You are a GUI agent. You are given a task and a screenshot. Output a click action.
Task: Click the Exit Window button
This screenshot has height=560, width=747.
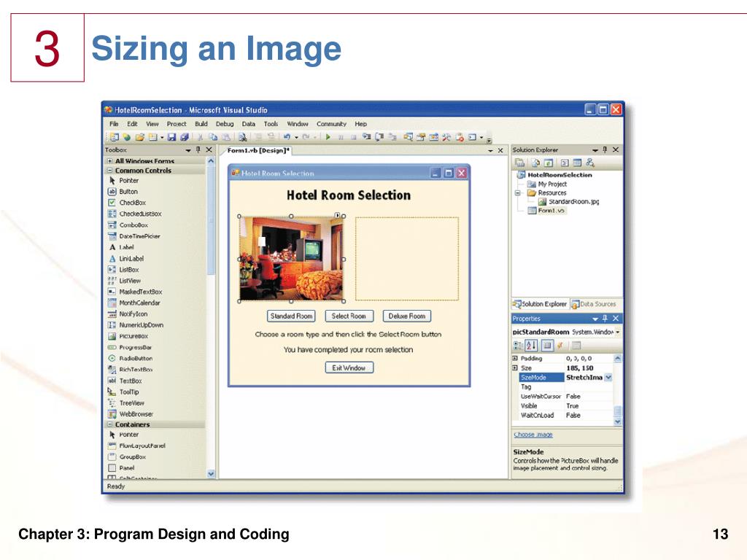pos(349,367)
